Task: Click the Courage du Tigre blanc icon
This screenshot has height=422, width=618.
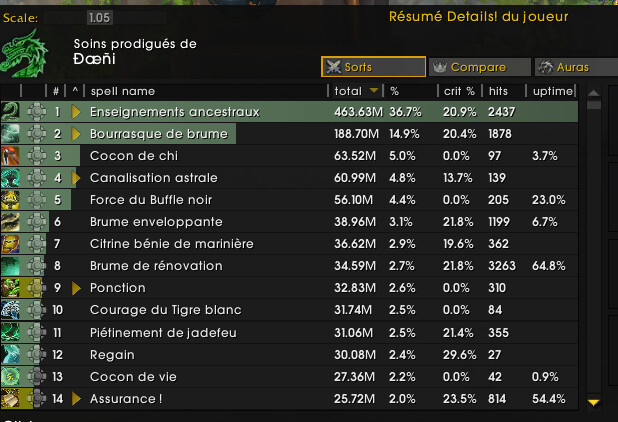Action: 10,310
